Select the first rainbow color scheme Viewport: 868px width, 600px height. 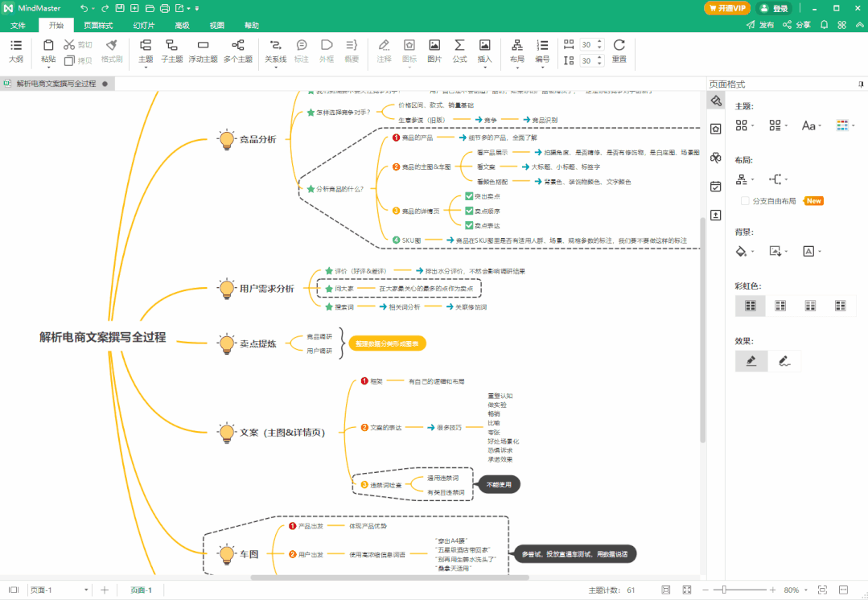(x=750, y=306)
